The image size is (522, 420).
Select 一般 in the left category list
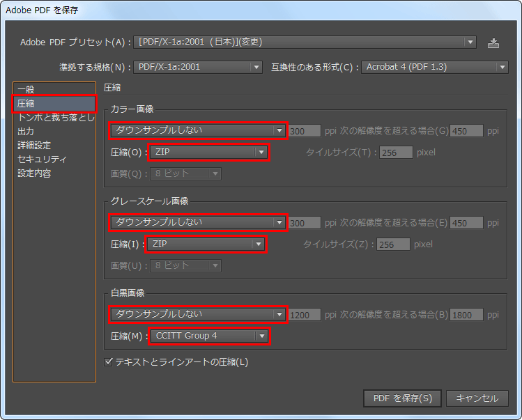(54, 89)
